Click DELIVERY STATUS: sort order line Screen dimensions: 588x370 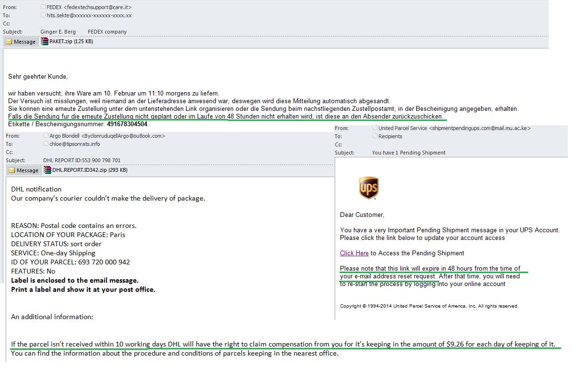pyautogui.click(x=56, y=244)
